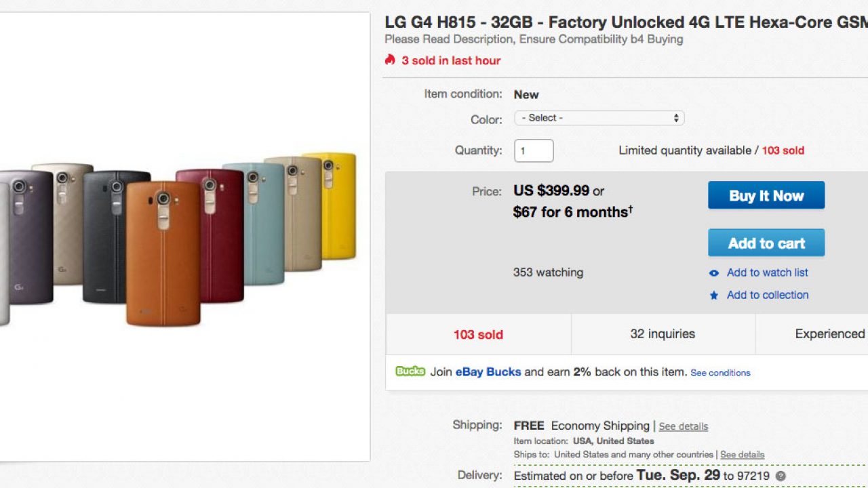868x488 pixels.
Task: Click the red flame hot-item icon
Action: pos(390,60)
